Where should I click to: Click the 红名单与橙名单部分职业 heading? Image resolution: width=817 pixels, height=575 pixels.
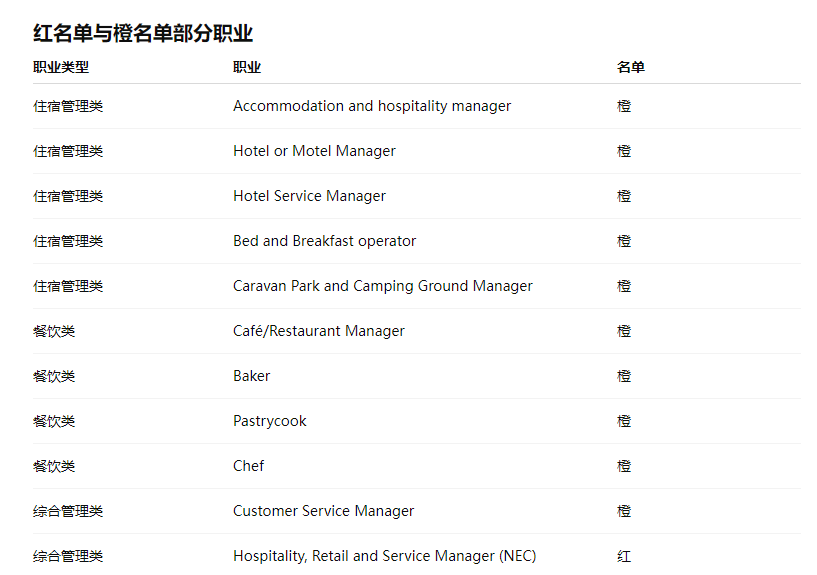pyautogui.click(x=143, y=33)
